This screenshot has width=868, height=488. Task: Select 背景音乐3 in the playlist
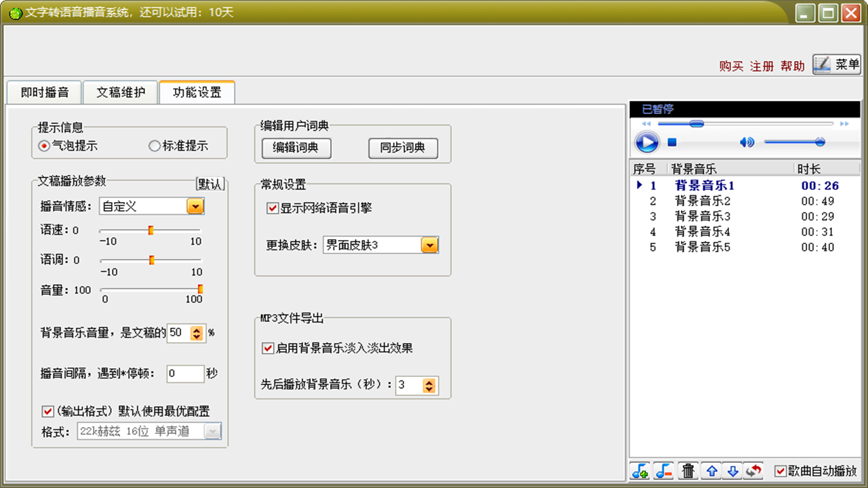click(x=701, y=216)
